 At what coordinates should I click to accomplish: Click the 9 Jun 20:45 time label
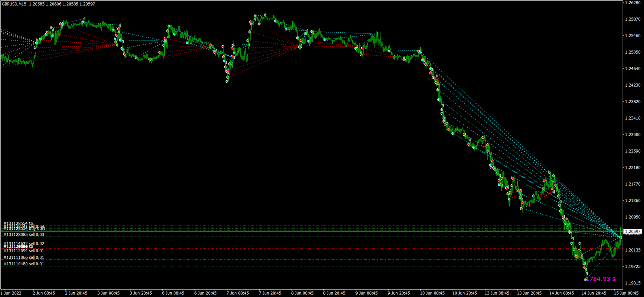click(400, 294)
